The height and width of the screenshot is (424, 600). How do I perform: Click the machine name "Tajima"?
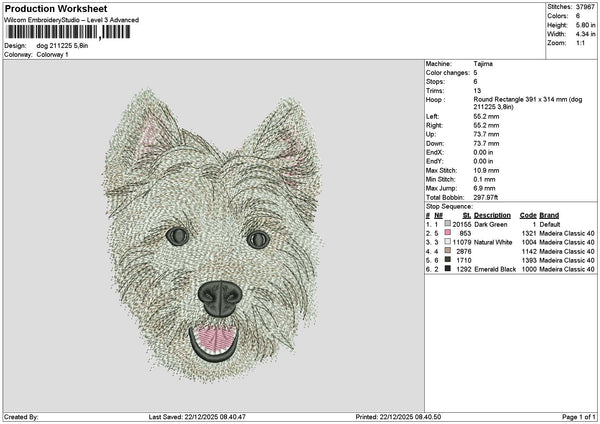click(483, 64)
